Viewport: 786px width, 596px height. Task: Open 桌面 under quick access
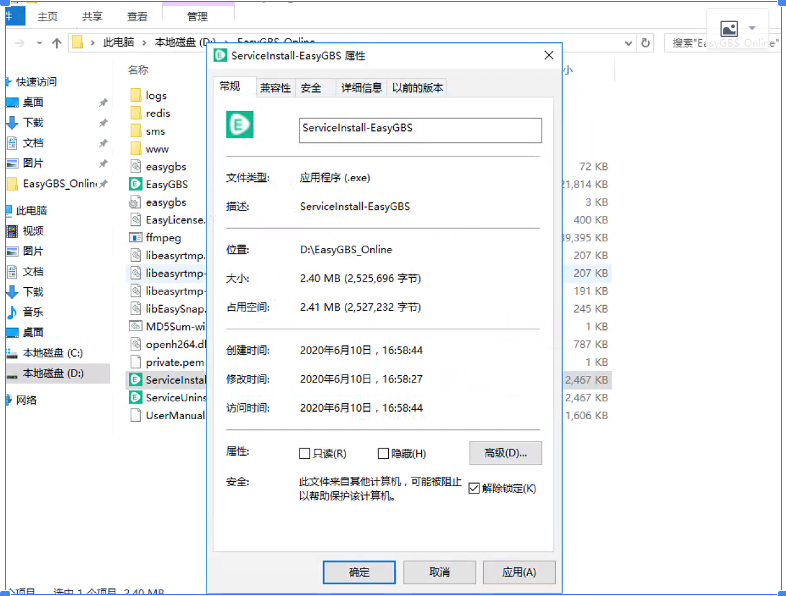click(x=33, y=102)
